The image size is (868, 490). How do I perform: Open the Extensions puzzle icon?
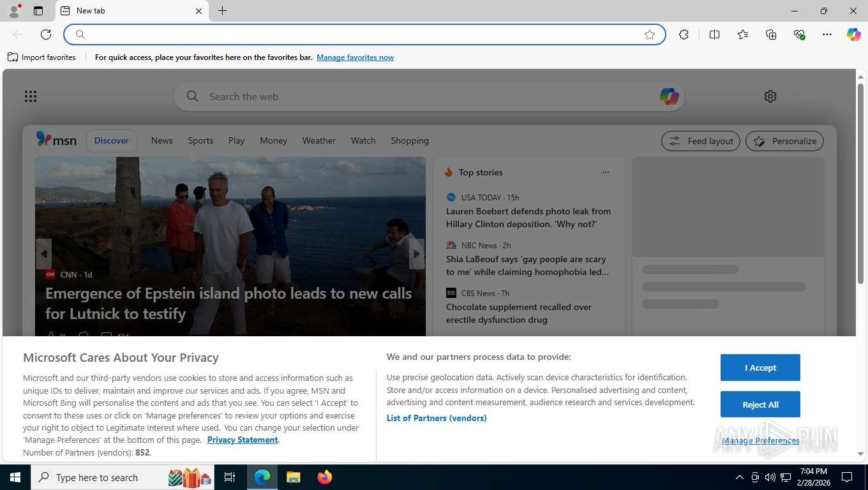click(684, 34)
